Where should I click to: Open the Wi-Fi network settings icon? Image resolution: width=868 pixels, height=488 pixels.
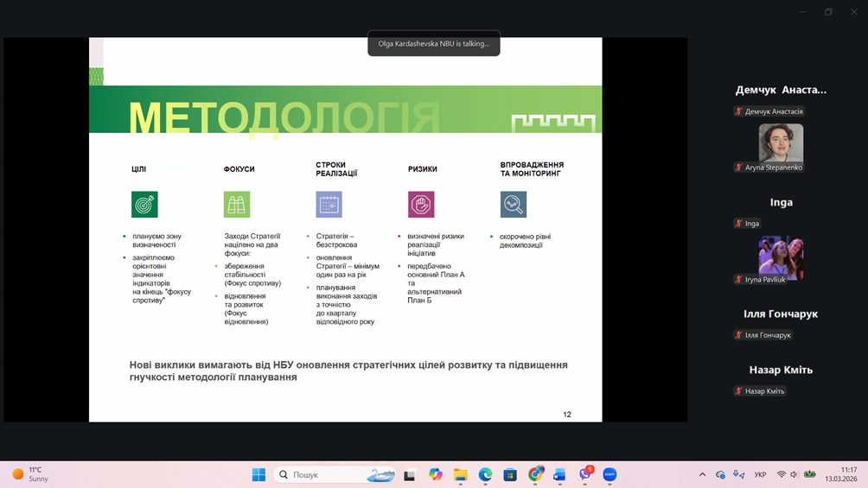tap(782, 474)
